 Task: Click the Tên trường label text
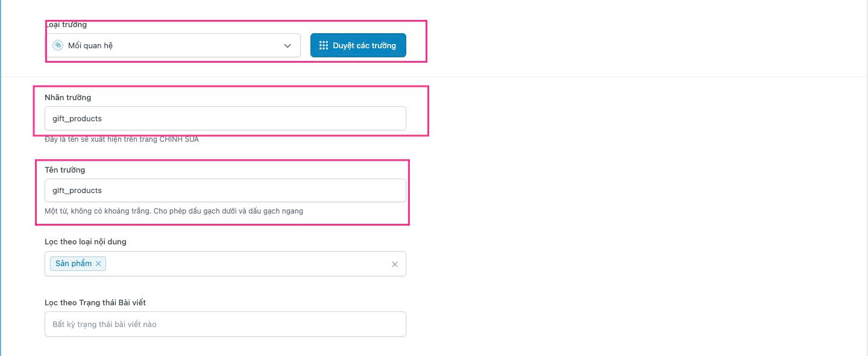pos(64,170)
